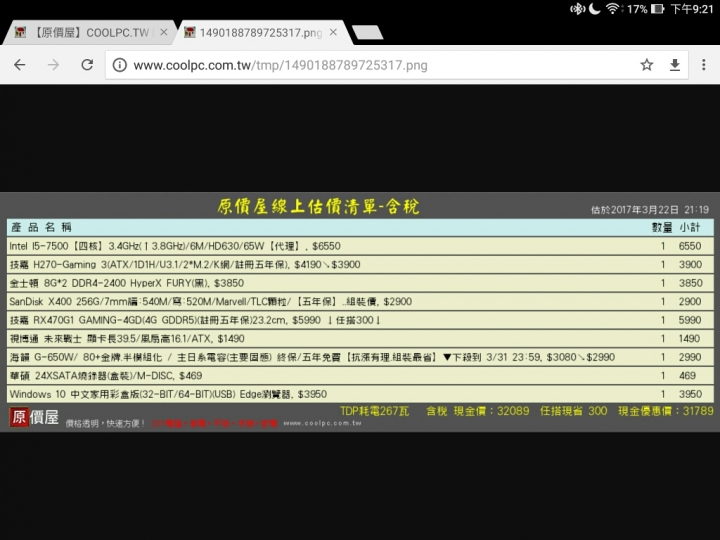Click the 原價屋 logo at bottom left
Screen dimensions: 720x540
[x=34, y=417]
